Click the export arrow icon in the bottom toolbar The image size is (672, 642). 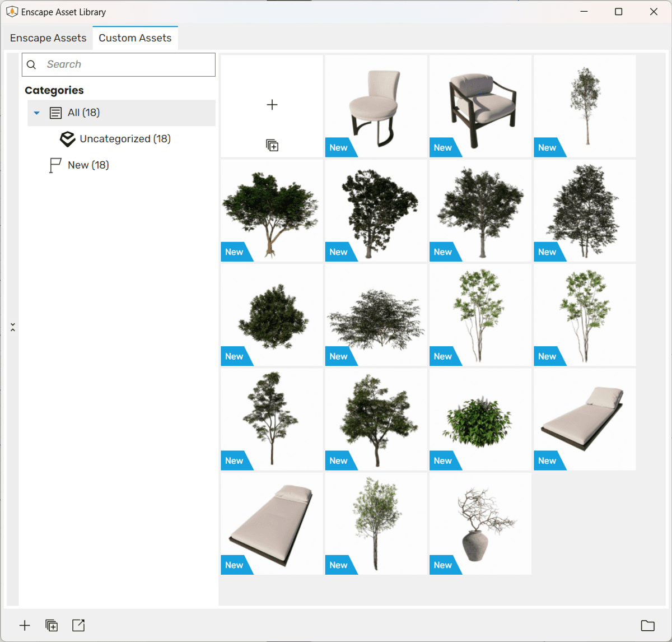(78, 625)
